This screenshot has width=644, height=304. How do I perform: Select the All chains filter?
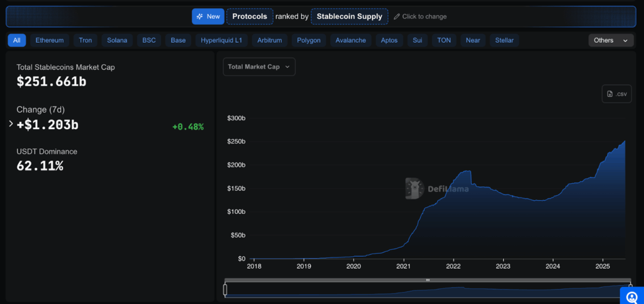point(17,40)
